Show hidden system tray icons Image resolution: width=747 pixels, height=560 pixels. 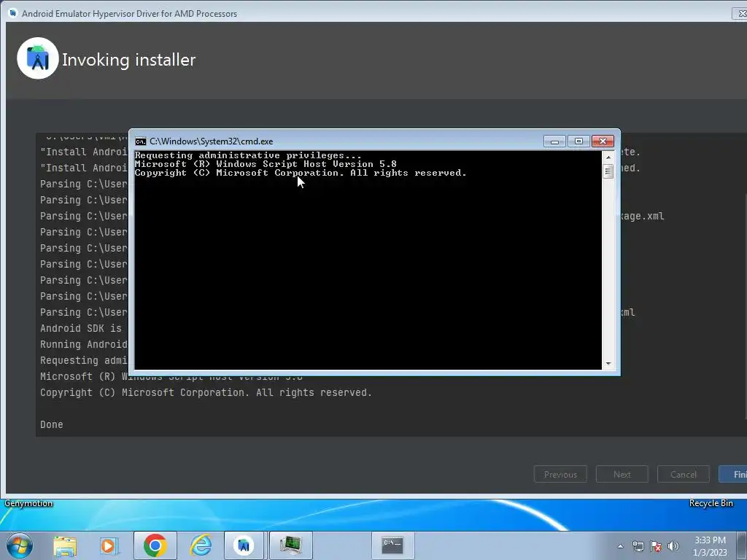(x=620, y=546)
